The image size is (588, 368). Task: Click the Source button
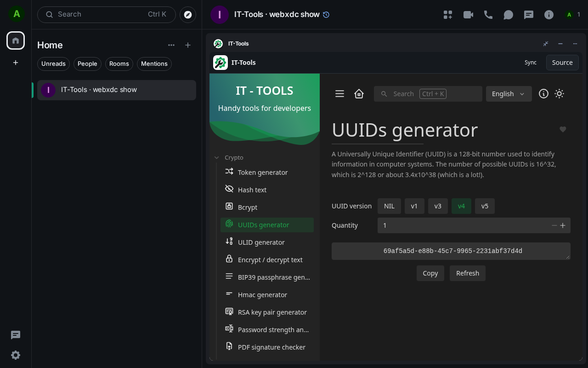click(562, 63)
